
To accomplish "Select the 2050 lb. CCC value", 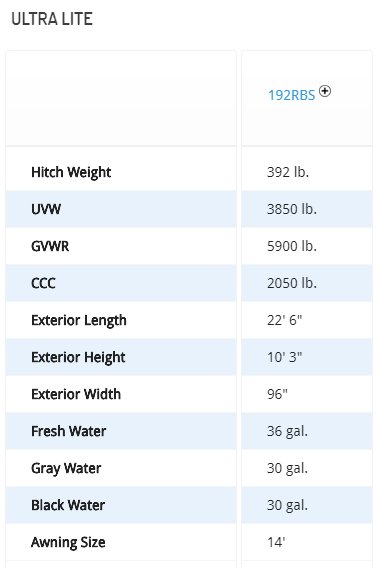I will tap(292, 283).
